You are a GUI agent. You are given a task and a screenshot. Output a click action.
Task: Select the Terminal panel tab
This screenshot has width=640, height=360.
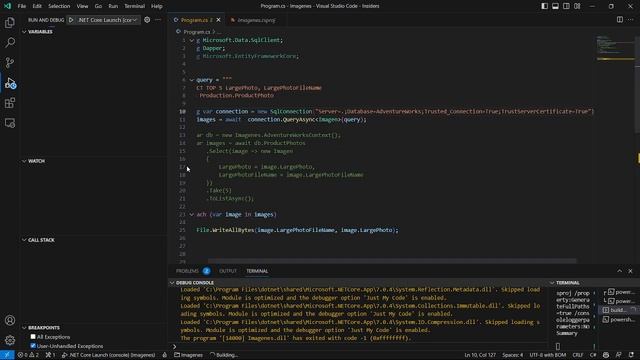(x=257, y=271)
